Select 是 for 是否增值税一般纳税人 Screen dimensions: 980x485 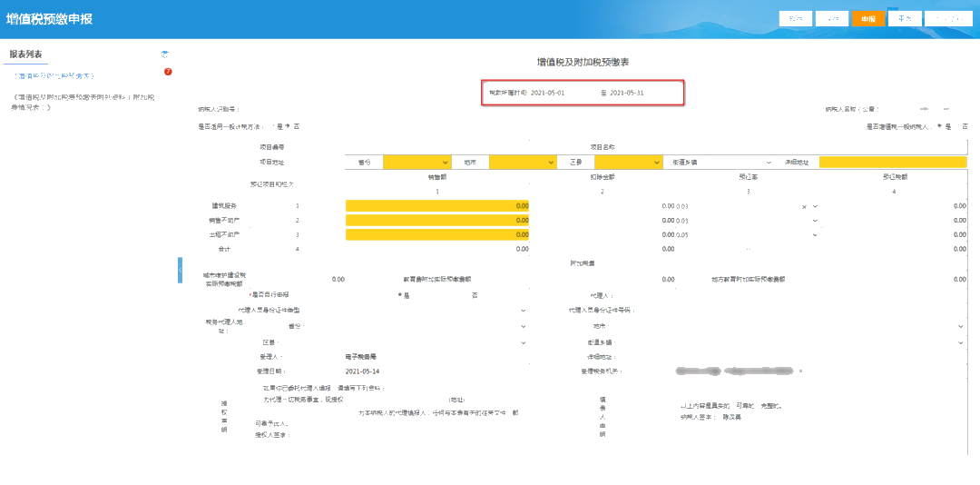point(945,126)
